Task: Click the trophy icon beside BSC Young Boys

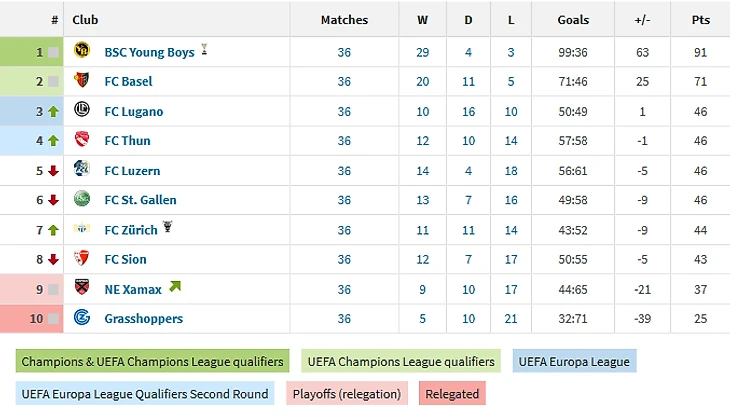Action: point(204,51)
